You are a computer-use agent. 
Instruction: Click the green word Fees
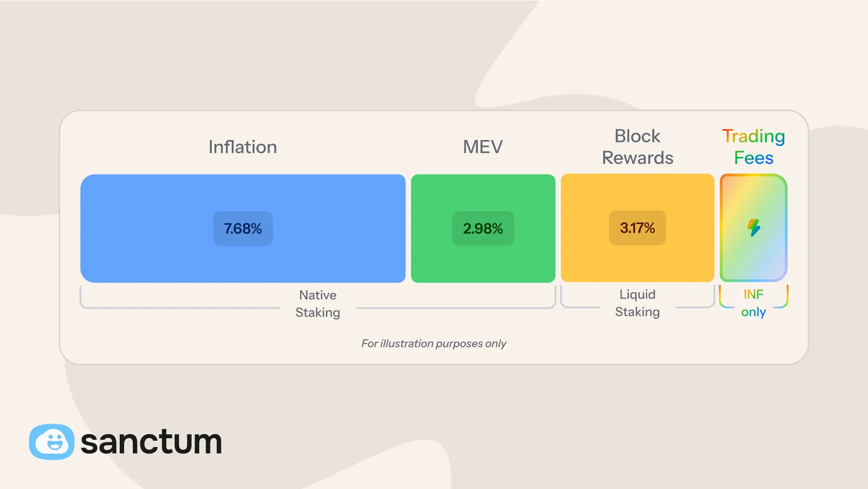tap(753, 158)
